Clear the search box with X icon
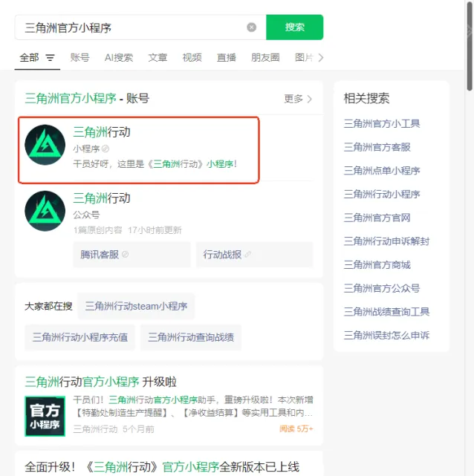474x476 pixels. (x=251, y=27)
